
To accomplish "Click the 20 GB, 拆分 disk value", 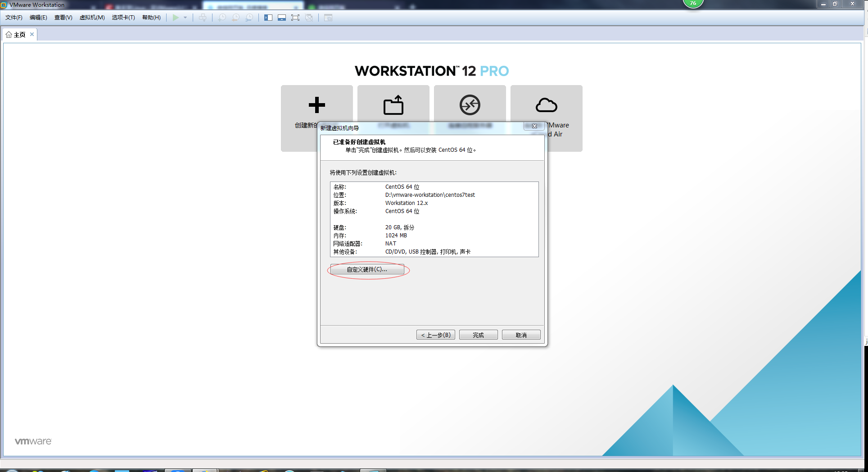I will point(400,227).
